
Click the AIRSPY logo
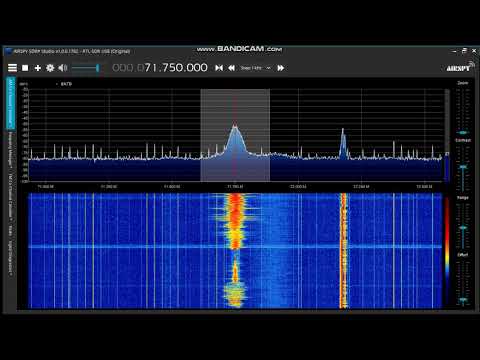coord(460,67)
